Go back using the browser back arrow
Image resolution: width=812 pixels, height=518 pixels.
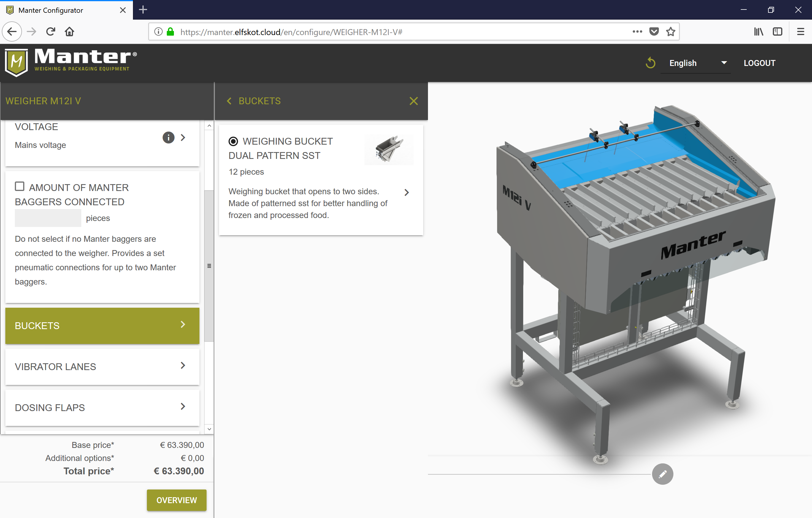pos(12,32)
